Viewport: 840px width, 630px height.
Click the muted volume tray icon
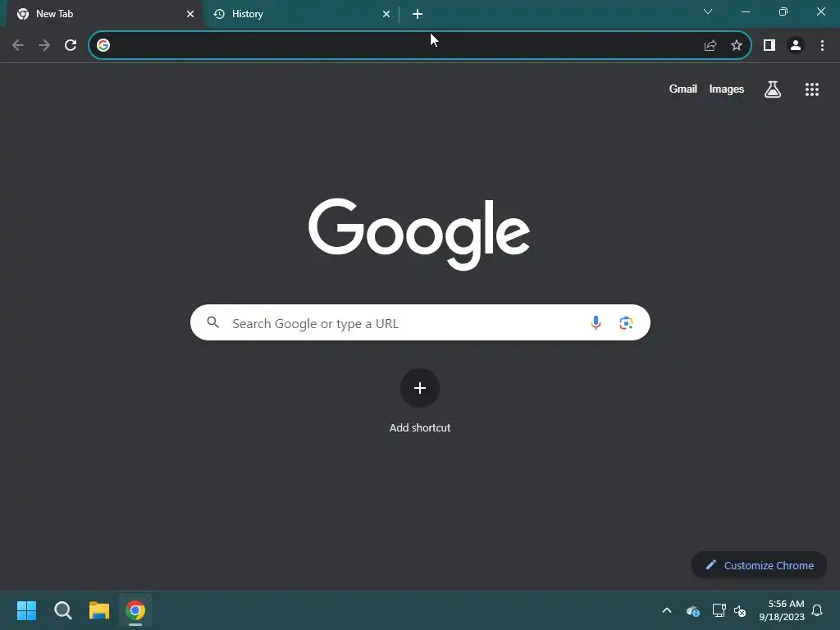(740, 610)
